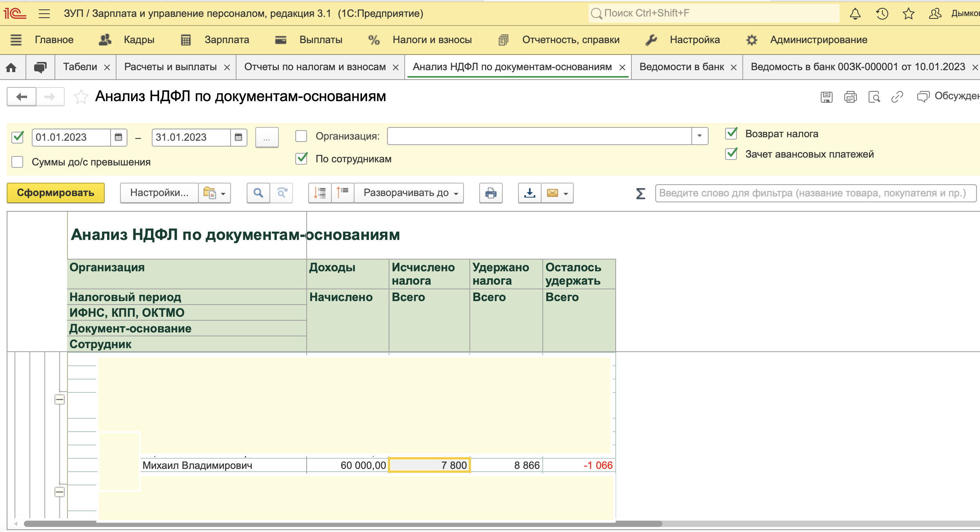Open Обсуждение panel button
Viewport: 980px width, 532px height.
(948, 96)
